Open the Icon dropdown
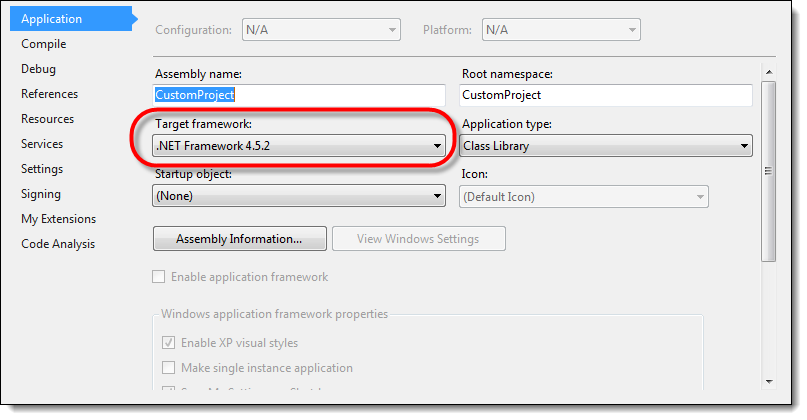 click(584, 197)
